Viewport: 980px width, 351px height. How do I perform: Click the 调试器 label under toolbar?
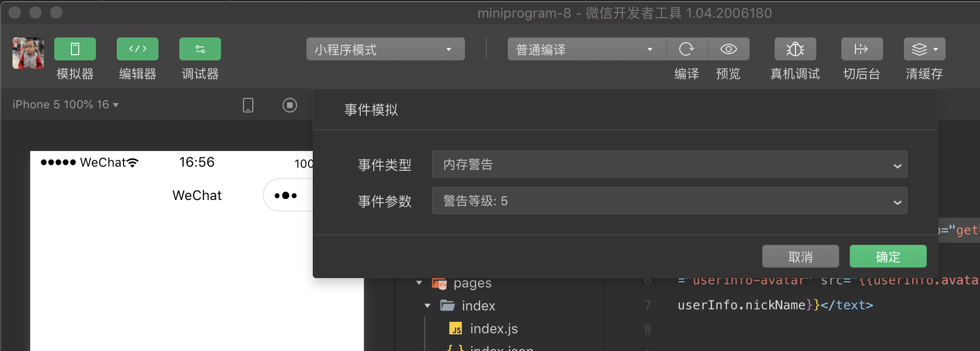(200, 74)
